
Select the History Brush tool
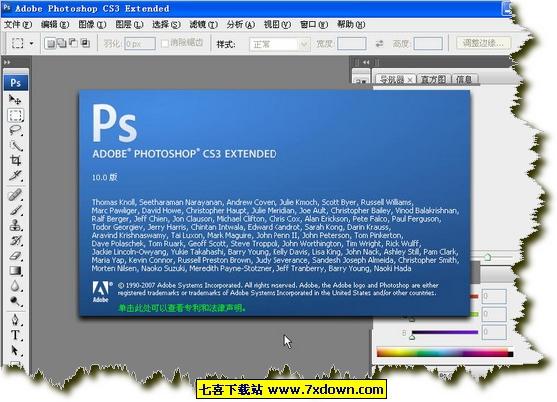tap(15, 240)
